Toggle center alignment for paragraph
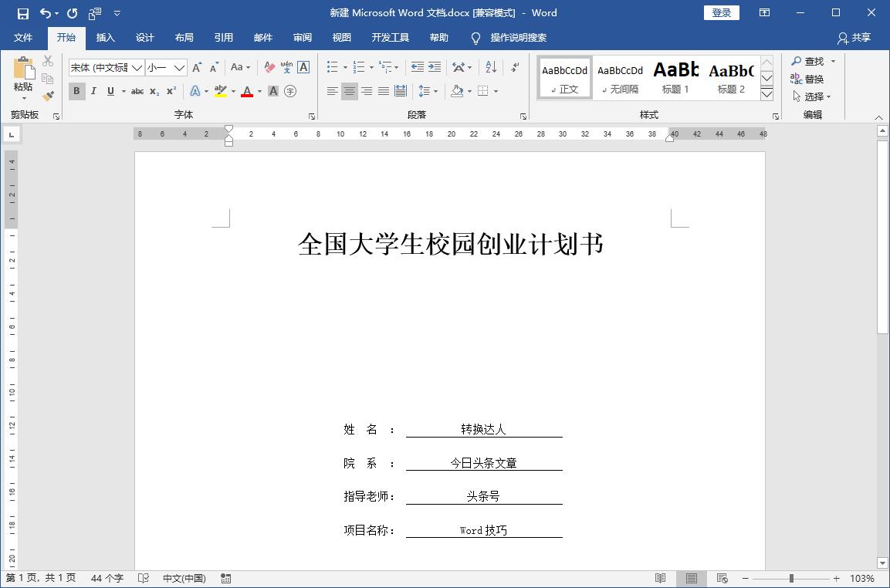Image resolution: width=890 pixels, height=588 pixels. 350,91
